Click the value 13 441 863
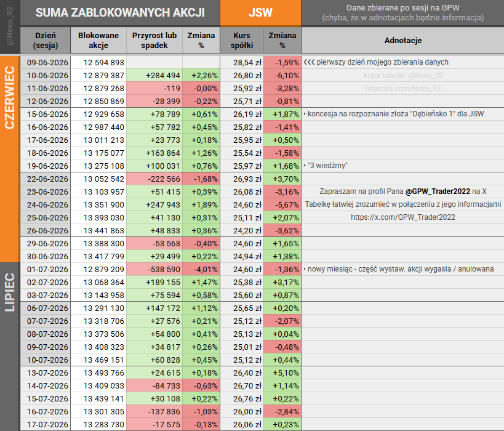The width and height of the screenshot is (504, 431). [x=98, y=230]
